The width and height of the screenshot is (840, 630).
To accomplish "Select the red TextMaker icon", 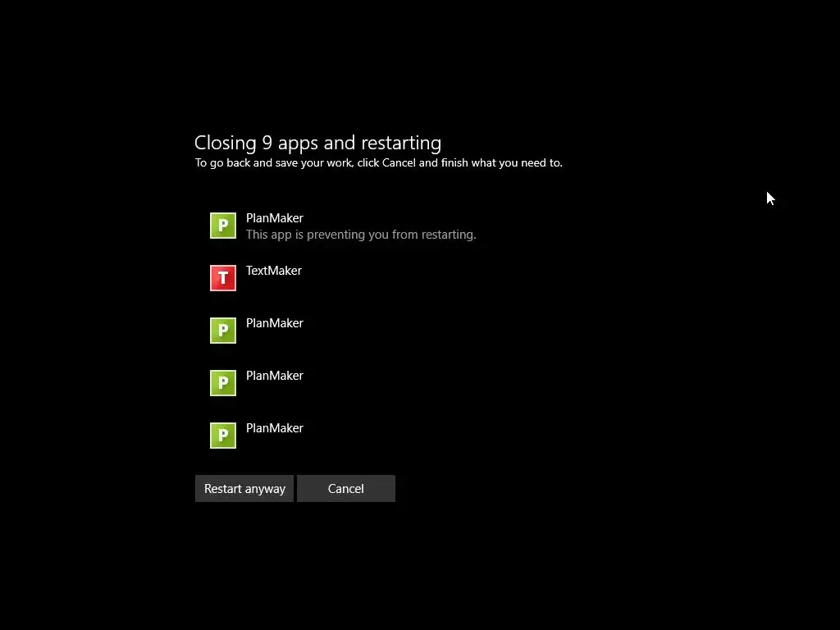I will [223, 278].
